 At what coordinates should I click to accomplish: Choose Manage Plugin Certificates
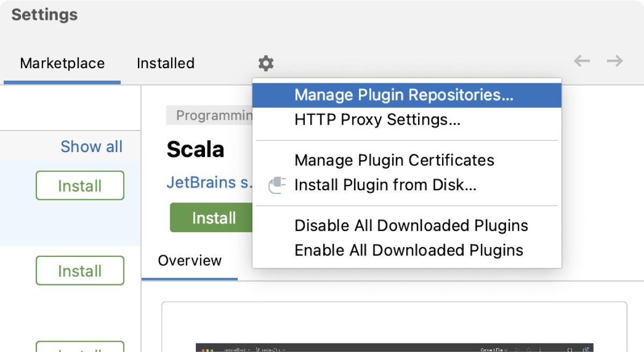(x=394, y=160)
